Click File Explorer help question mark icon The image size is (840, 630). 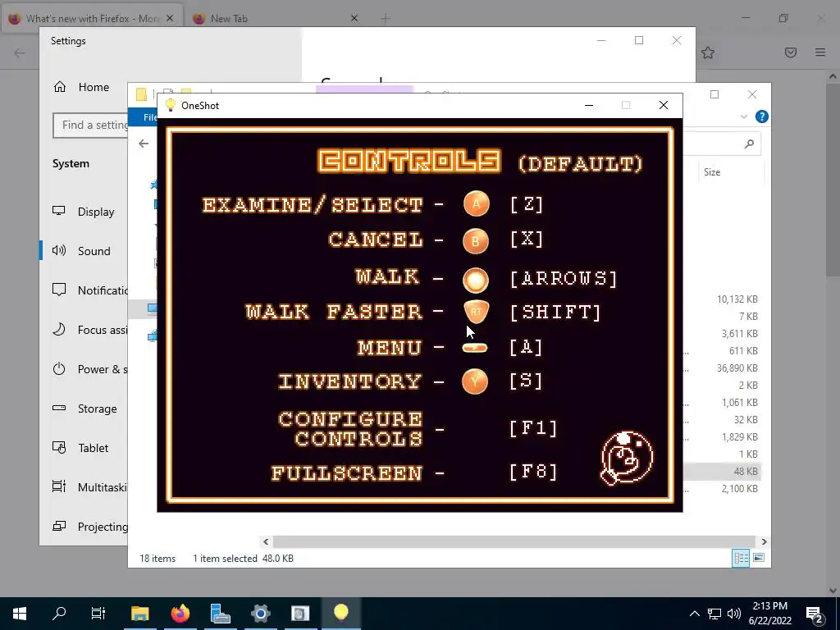tap(762, 116)
